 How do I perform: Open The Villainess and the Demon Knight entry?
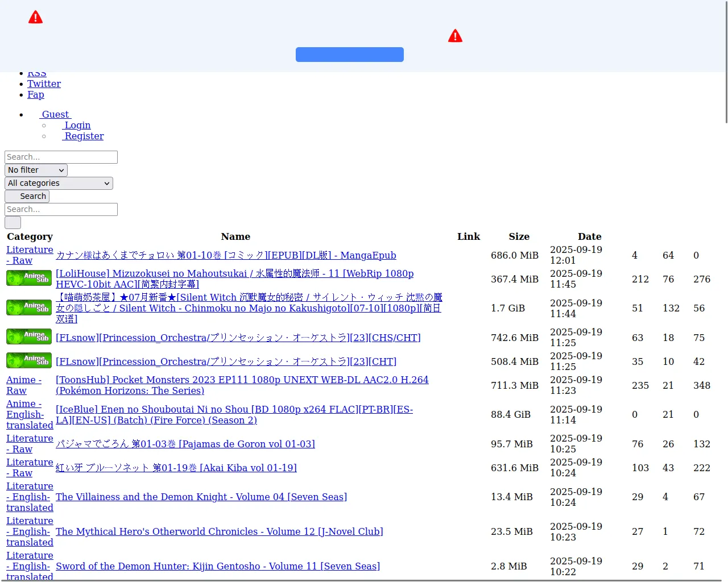click(201, 497)
